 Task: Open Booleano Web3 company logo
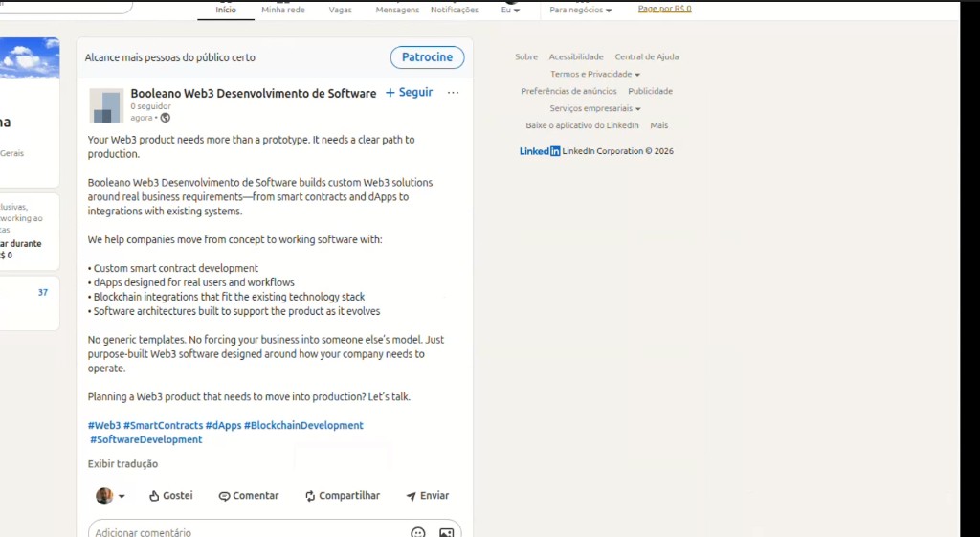tap(106, 105)
